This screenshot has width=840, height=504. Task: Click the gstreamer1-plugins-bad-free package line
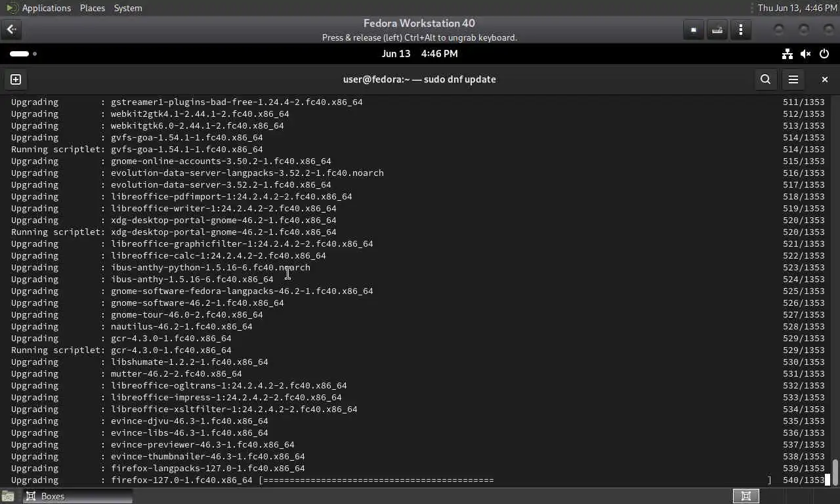click(187, 102)
